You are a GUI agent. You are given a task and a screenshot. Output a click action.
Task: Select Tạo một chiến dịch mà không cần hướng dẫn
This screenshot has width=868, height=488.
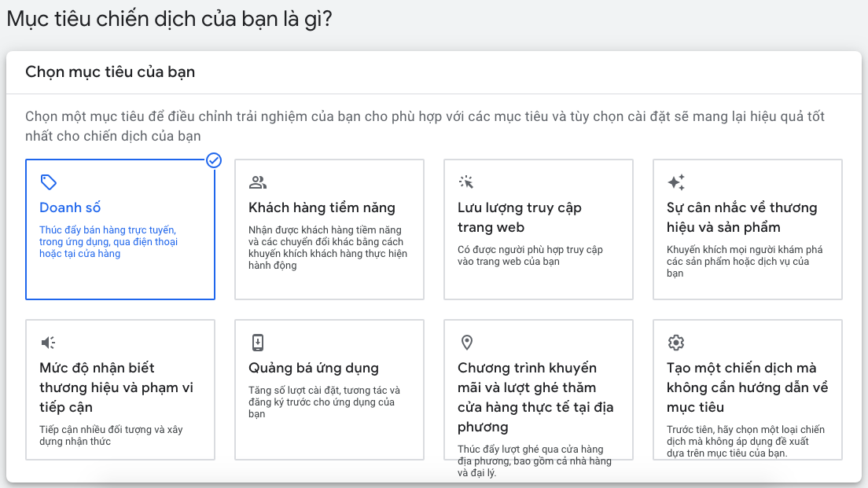click(x=748, y=390)
